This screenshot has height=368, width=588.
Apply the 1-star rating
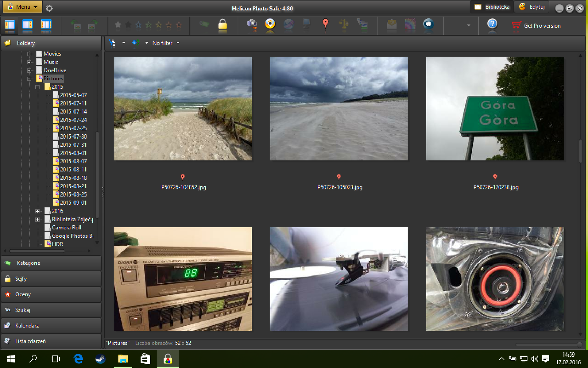pyautogui.click(x=138, y=25)
